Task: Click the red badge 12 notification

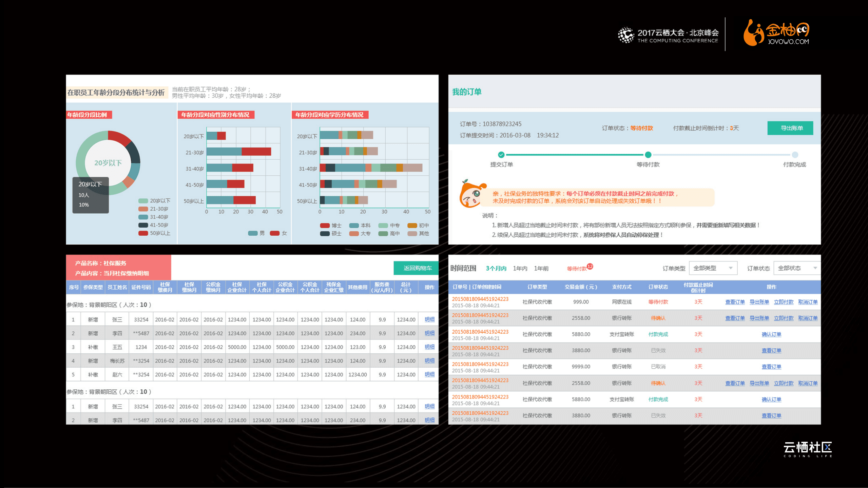Action: click(590, 267)
